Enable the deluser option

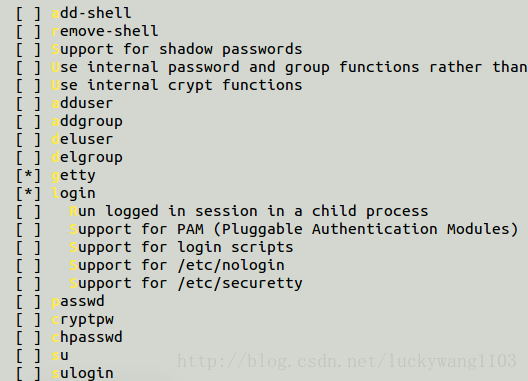pyautogui.click(x=29, y=139)
